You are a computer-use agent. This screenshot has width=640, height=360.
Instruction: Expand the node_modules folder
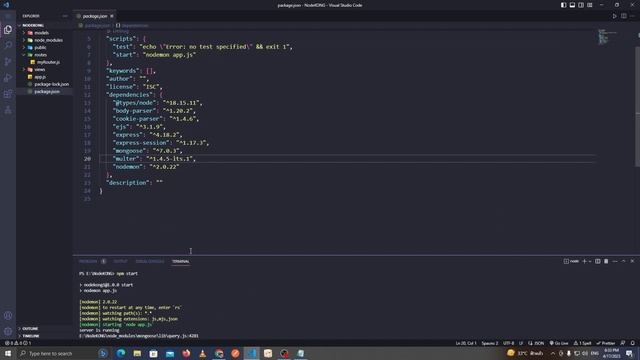(x=48, y=40)
